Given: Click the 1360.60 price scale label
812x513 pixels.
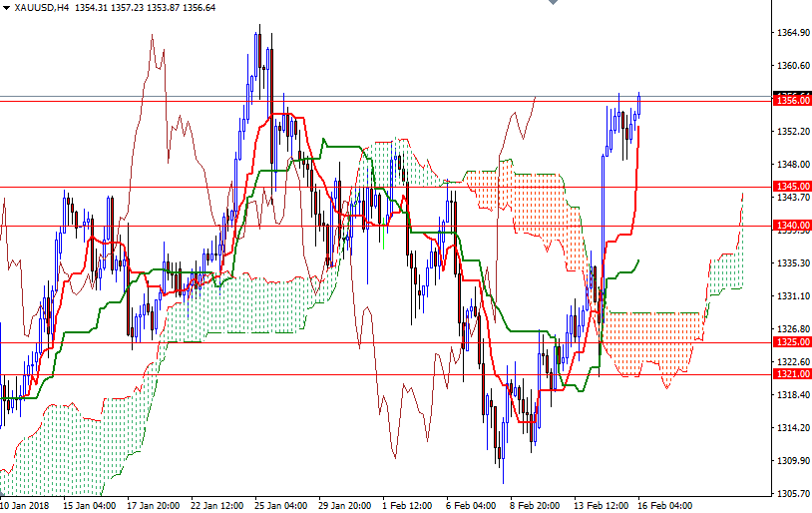Looking at the screenshot, I should coord(793,65).
